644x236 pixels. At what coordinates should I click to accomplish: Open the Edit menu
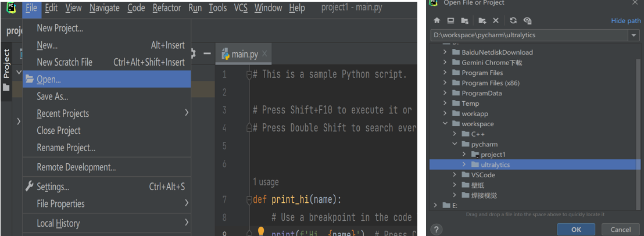51,8
